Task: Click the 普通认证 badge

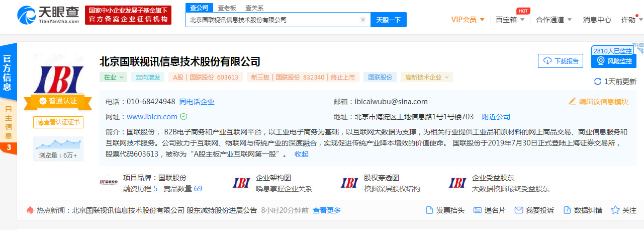Action: 58,101
